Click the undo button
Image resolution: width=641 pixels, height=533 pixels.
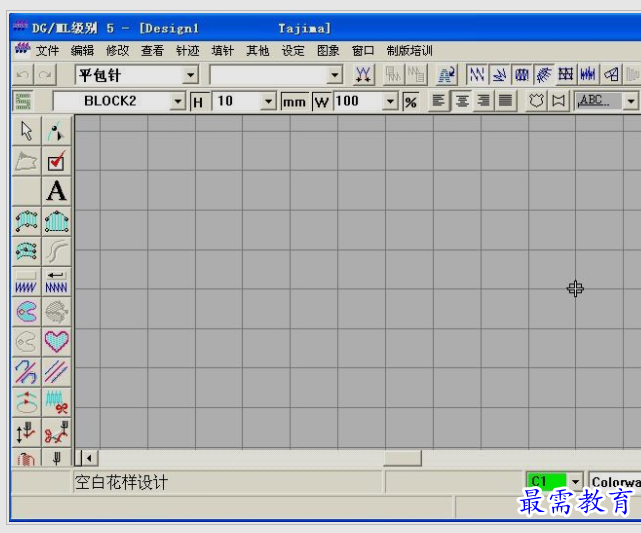(22, 75)
